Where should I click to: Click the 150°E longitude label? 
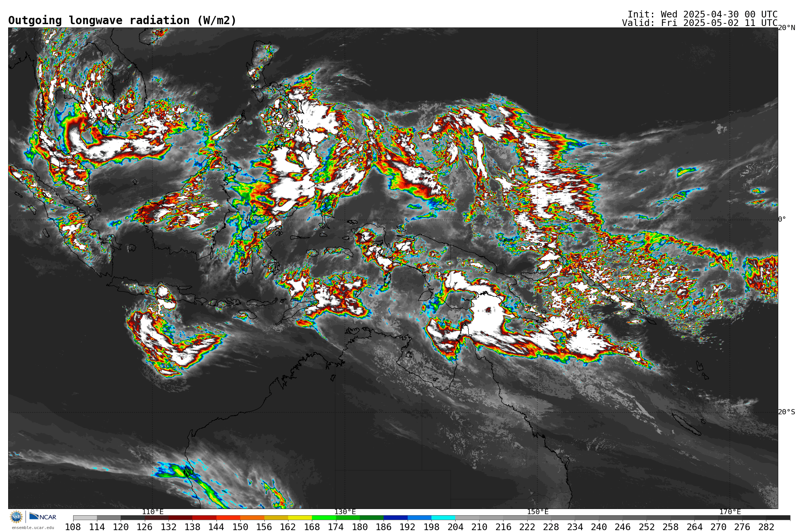pos(538,512)
